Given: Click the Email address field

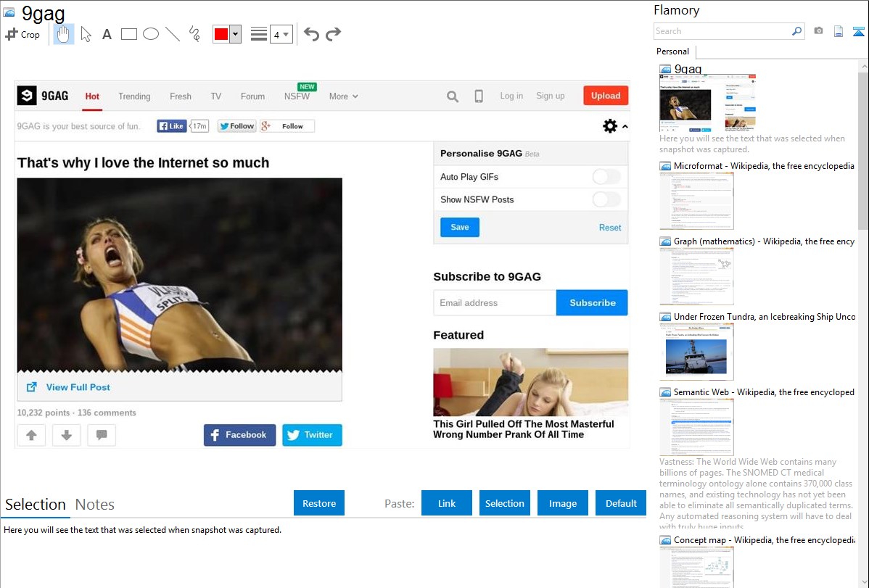Looking at the screenshot, I should (x=495, y=302).
